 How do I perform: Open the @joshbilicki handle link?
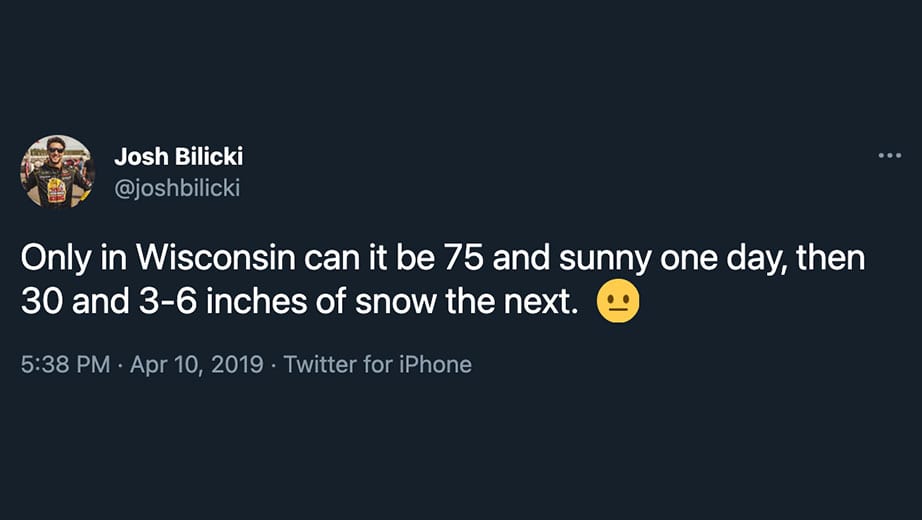point(177,188)
